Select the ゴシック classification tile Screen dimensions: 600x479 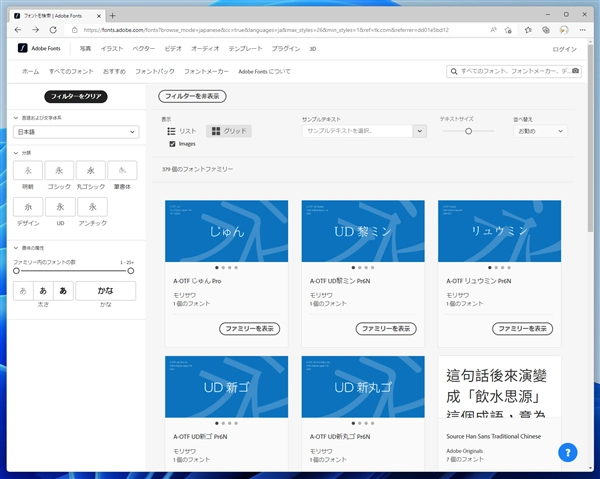point(59,170)
